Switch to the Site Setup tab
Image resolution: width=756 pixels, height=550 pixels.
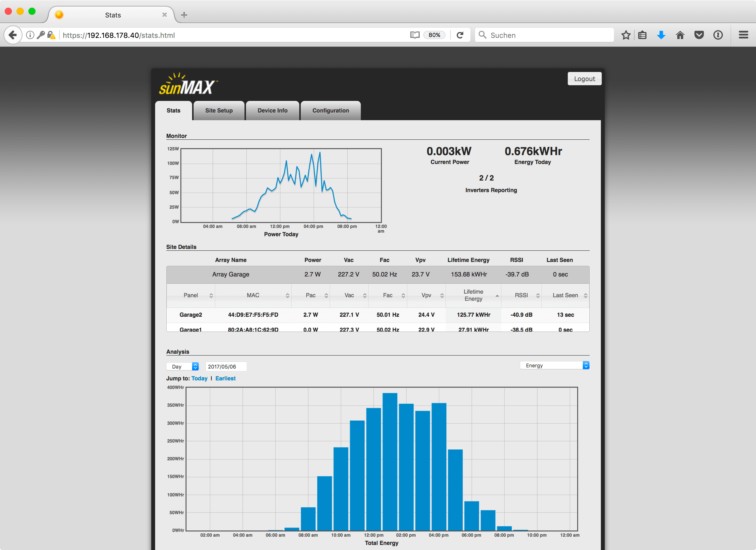(x=219, y=110)
